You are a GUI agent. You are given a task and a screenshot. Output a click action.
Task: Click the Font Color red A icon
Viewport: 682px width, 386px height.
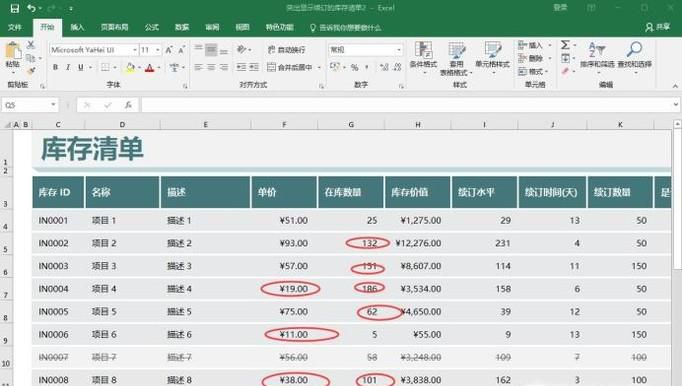click(x=150, y=67)
